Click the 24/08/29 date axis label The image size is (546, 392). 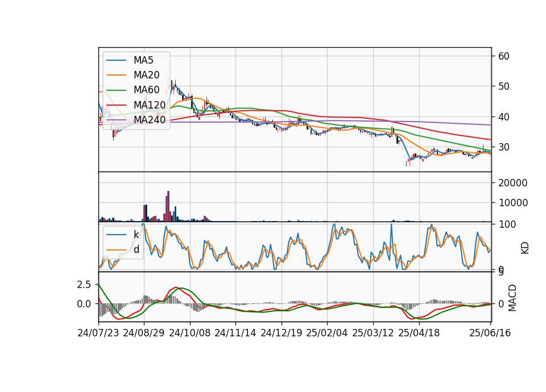coord(144,333)
